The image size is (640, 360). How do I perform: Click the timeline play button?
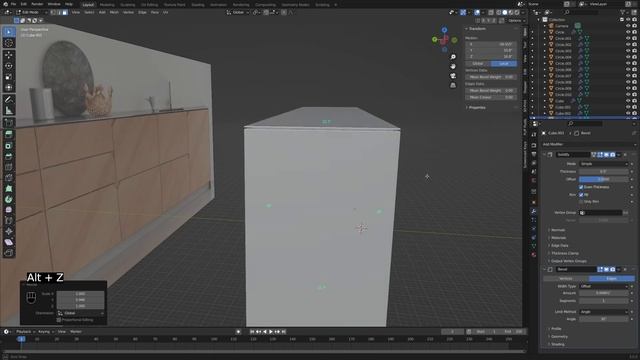click(271, 332)
